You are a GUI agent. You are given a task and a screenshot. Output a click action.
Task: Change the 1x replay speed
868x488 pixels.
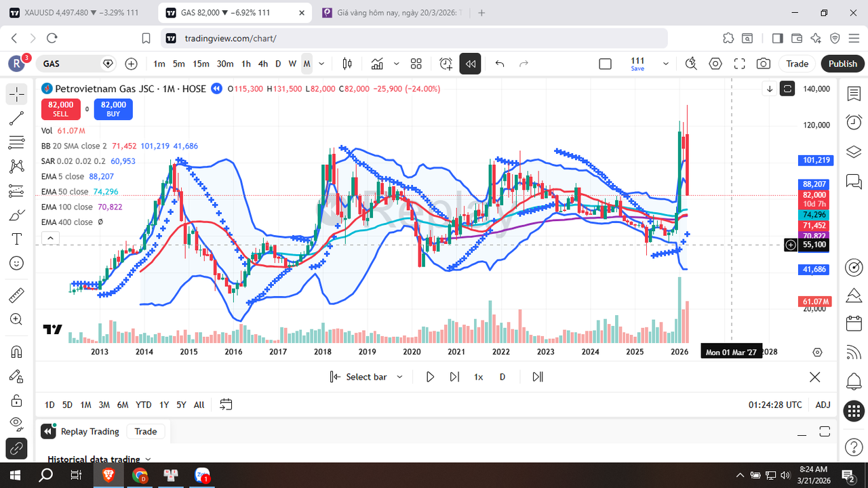(x=478, y=377)
